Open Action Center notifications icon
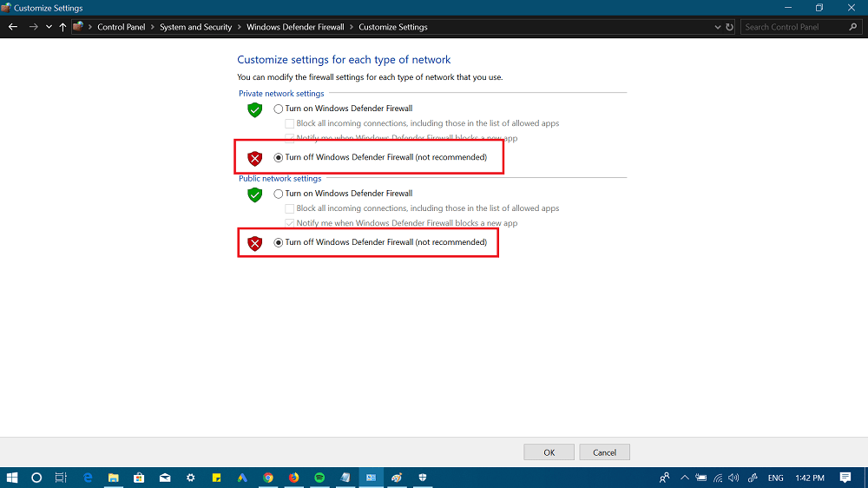Viewport: 868px width, 488px height. [845, 478]
